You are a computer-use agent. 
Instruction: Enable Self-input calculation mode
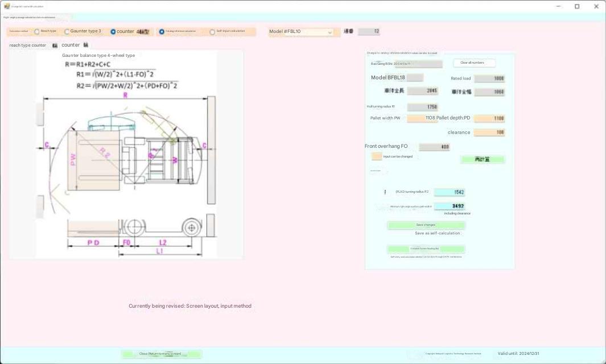pos(212,32)
